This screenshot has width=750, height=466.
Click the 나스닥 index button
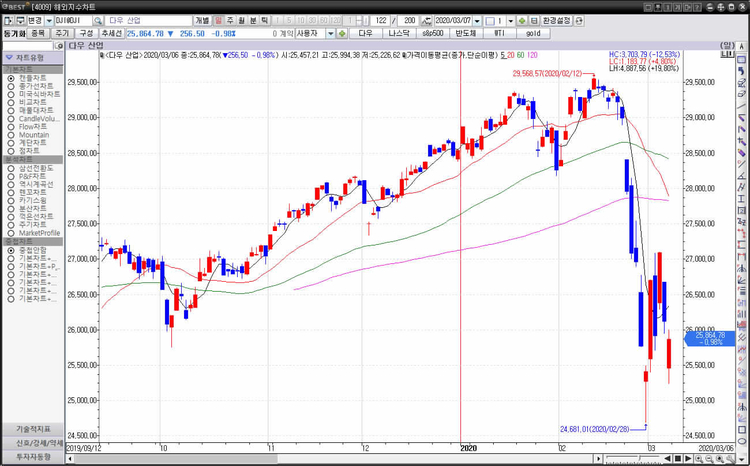[x=398, y=33]
